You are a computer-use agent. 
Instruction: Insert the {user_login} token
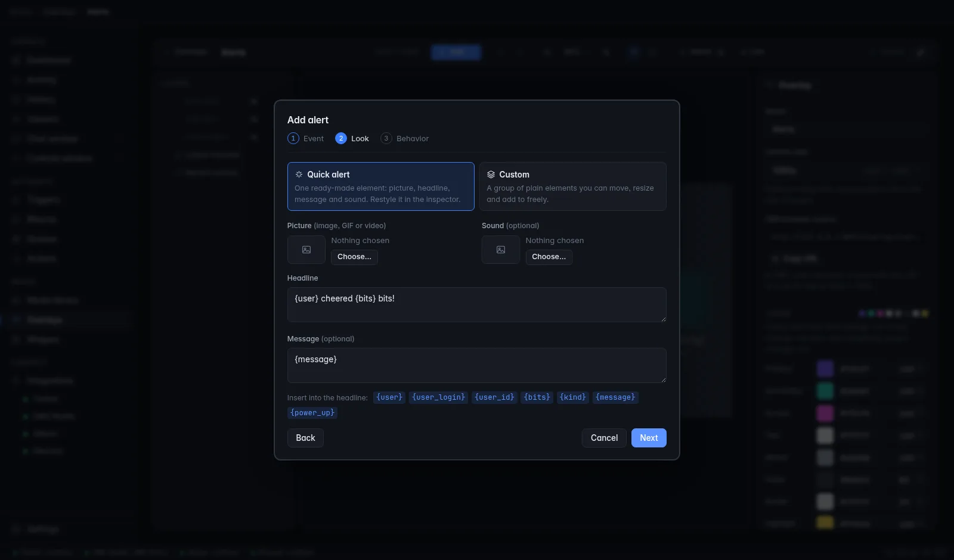pyautogui.click(x=439, y=397)
